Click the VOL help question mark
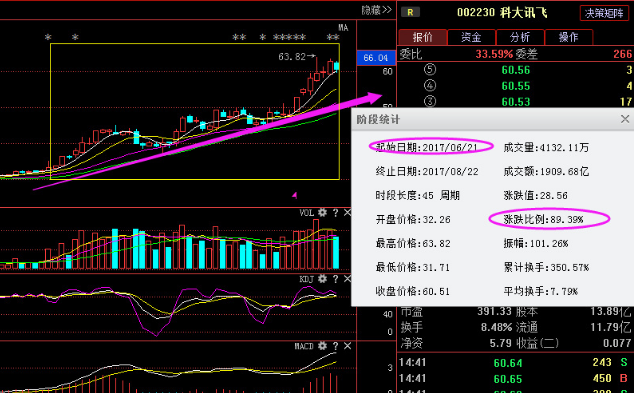 [335, 213]
